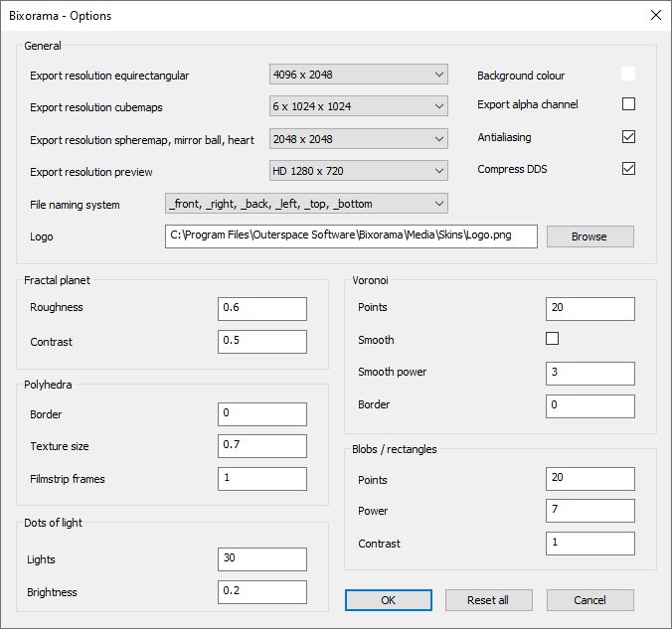Pick the Background colour swatch
Image resolution: width=672 pixels, height=629 pixels.
pos(628,74)
